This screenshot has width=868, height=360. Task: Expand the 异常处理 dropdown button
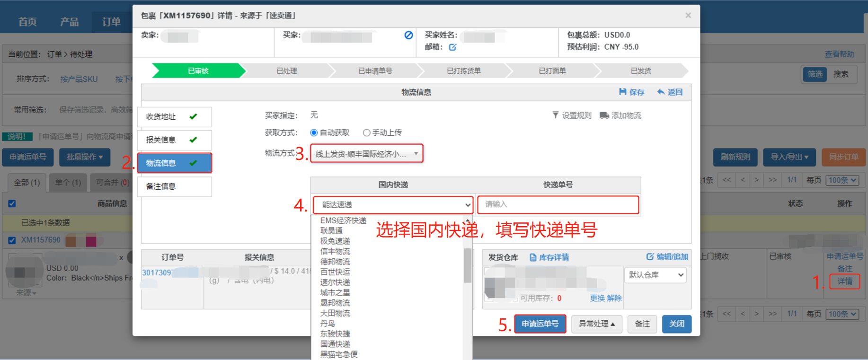(x=596, y=324)
